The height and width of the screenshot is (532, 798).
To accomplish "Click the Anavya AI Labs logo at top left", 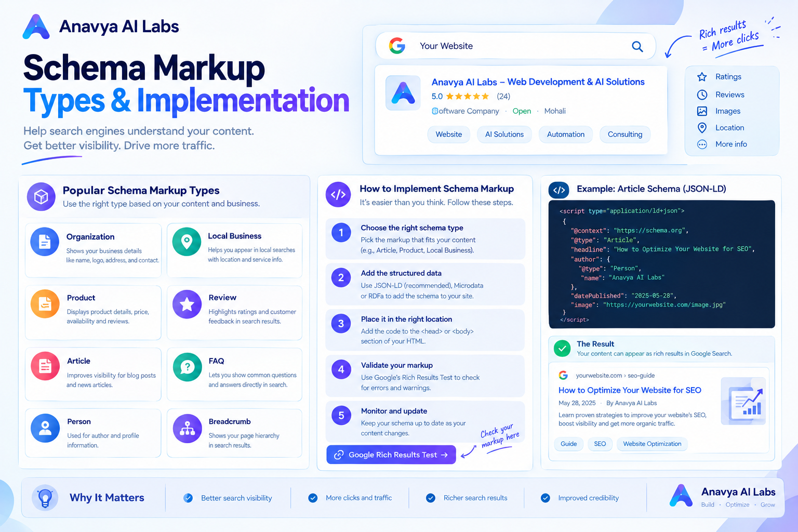I will click(36, 27).
